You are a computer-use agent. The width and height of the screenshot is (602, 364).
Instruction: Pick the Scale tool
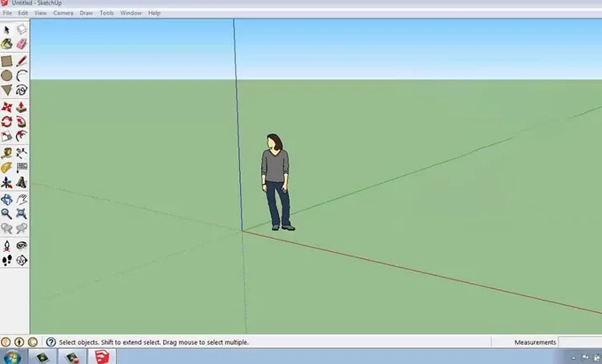pos(6,136)
